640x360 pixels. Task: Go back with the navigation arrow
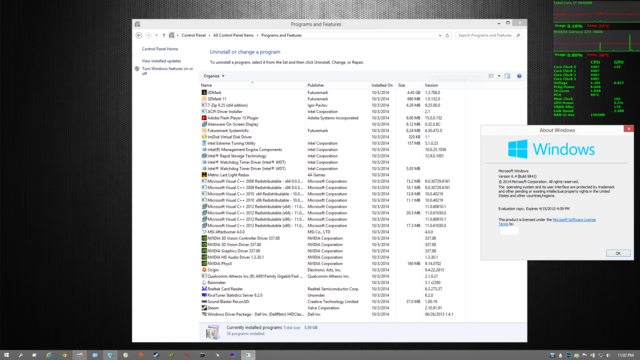[x=139, y=36]
